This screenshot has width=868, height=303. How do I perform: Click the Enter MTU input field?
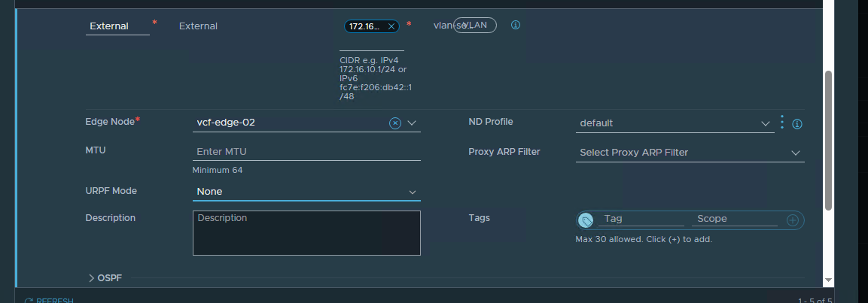click(x=306, y=152)
